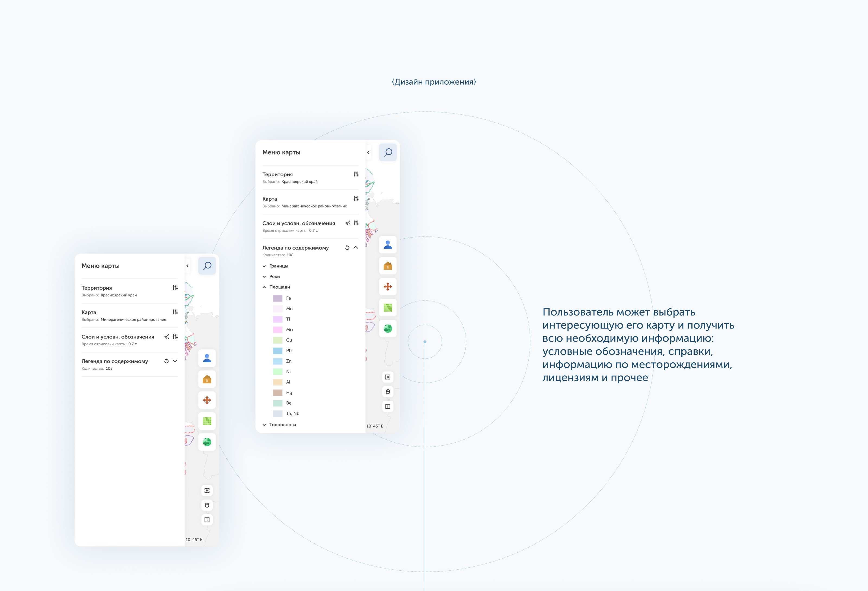Click refresh icon of the expanded Легенда по содержимому
This screenshot has width=868, height=591.
pos(347,248)
